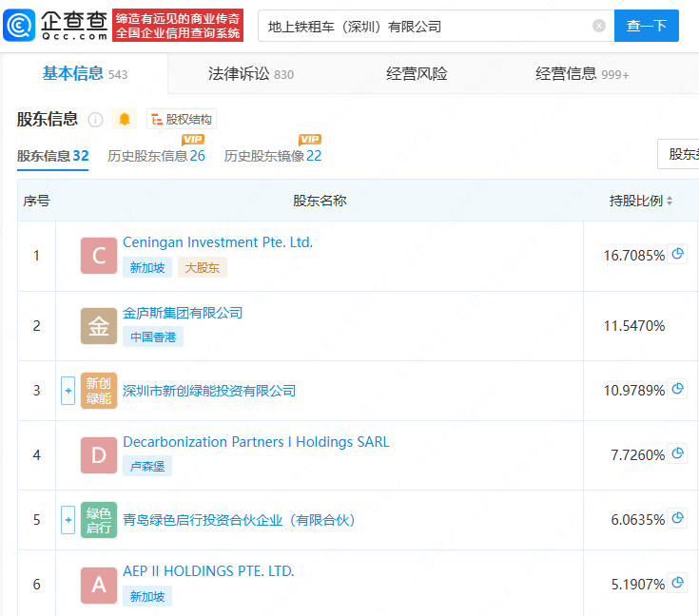Image resolution: width=699 pixels, height=616 pixels.
Task: Click the 查一下 search button
Action: click(x=647, y=26)
